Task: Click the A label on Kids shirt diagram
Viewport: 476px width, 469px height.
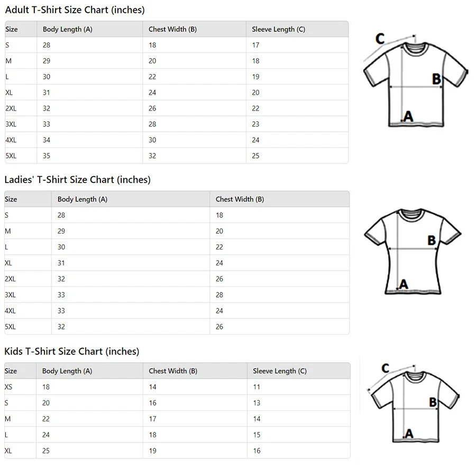Action: 408,434
